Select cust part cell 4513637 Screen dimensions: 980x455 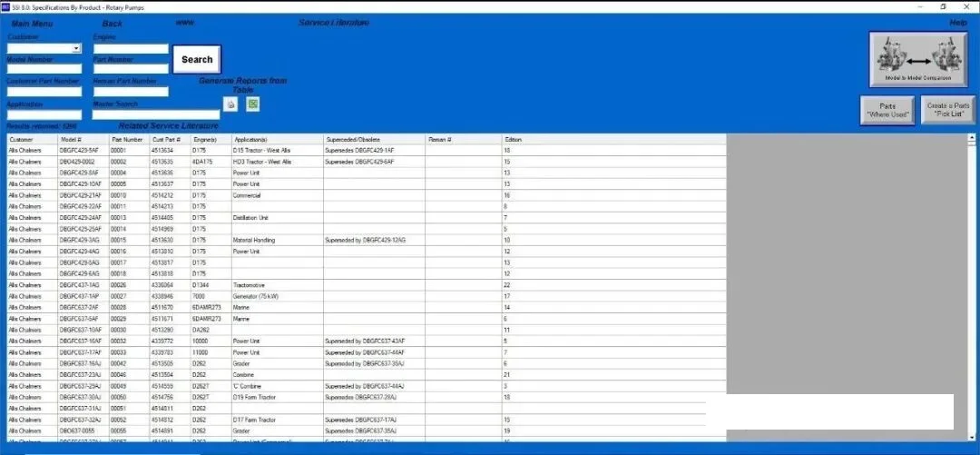click(170, 184)
